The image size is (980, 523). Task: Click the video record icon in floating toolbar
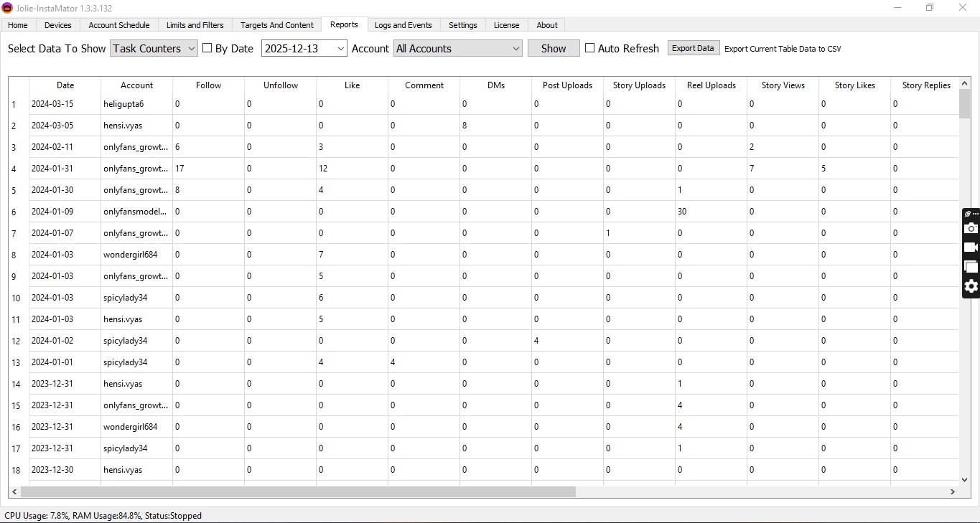pos(971,248)
